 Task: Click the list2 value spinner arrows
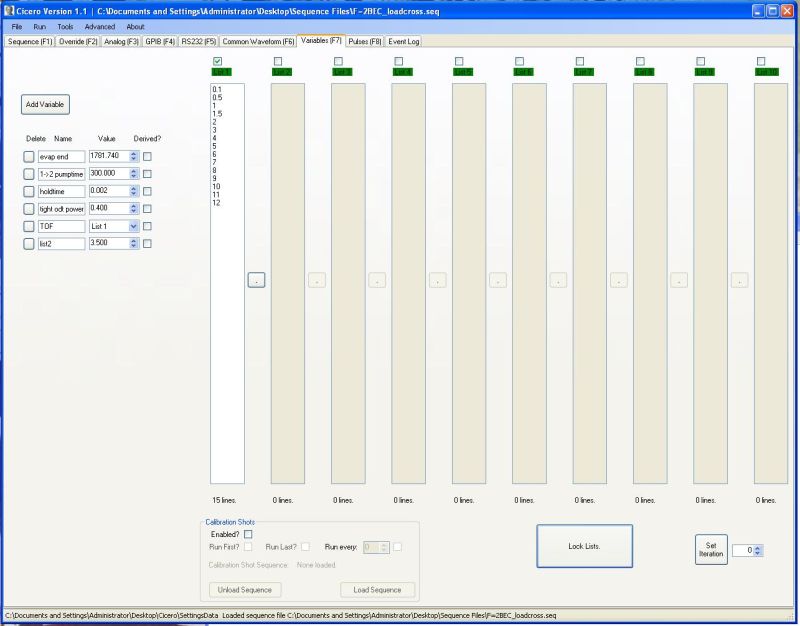(134, 243)
